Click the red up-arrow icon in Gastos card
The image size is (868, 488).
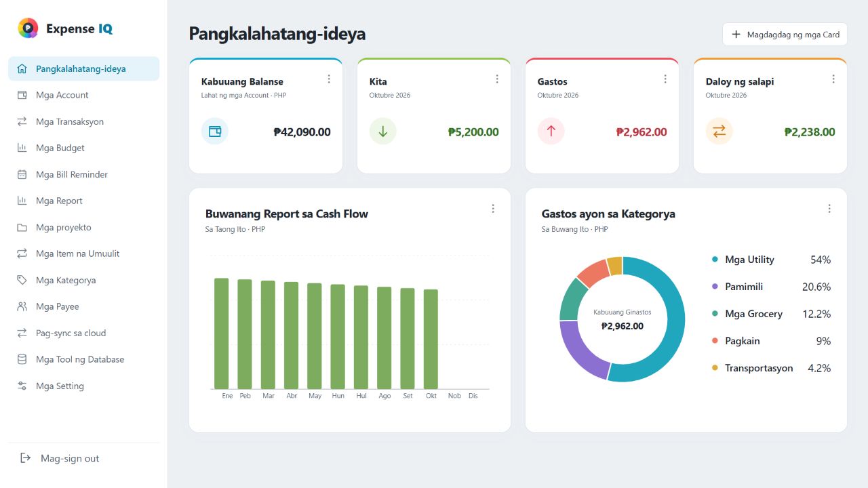click(551, 131)
